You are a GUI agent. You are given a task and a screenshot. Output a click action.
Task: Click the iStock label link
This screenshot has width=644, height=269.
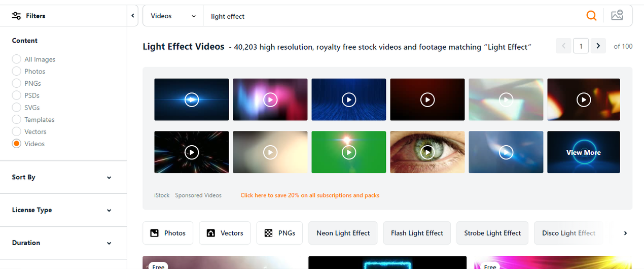tap(162, 195)
